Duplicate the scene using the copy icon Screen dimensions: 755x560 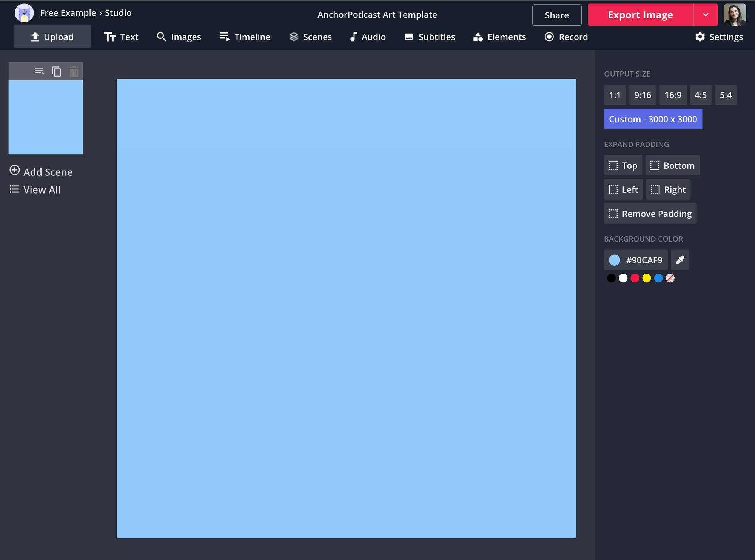[x=57, y=71]
